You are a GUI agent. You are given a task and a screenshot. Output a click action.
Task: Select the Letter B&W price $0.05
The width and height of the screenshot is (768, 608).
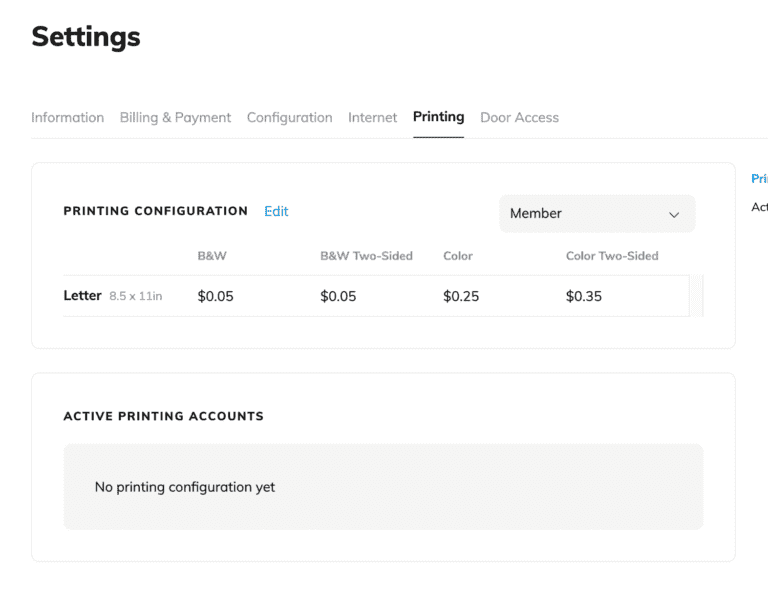coord(215,296)
